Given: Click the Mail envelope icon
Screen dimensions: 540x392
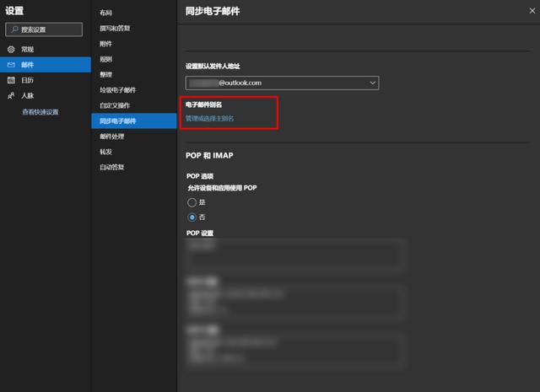Looking at the screenshot, I should click(11, 65).
